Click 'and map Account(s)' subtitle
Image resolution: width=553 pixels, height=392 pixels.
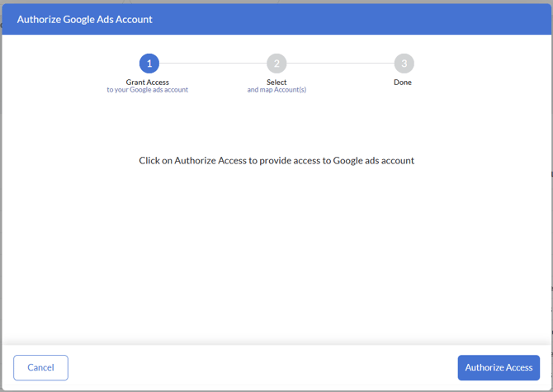pos(276,90)
